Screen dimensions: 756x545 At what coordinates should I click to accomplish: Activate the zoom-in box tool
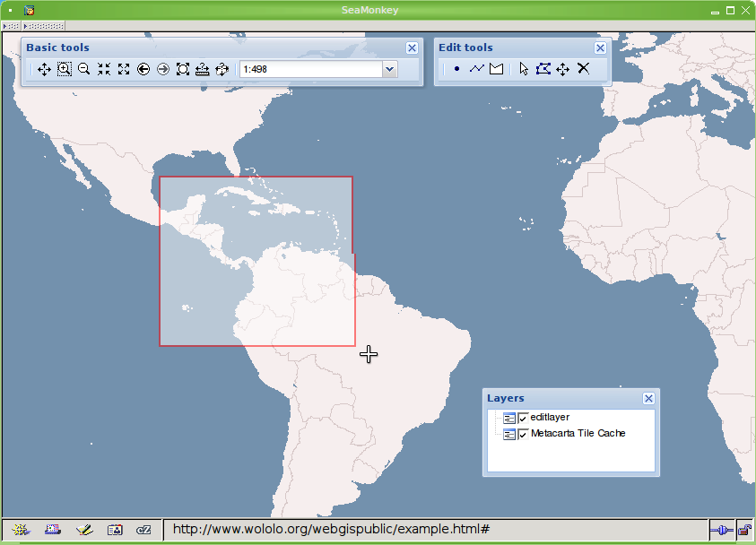(64, 69)
